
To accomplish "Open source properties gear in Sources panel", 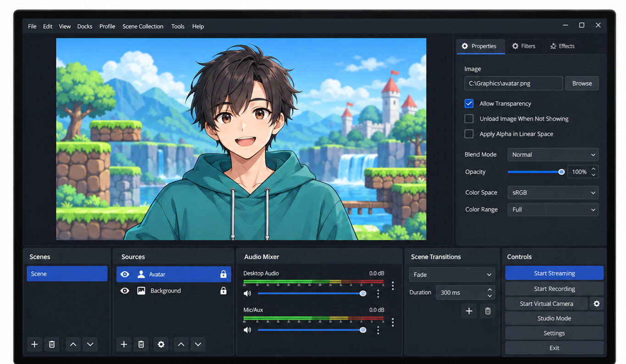I will (161, 344).
